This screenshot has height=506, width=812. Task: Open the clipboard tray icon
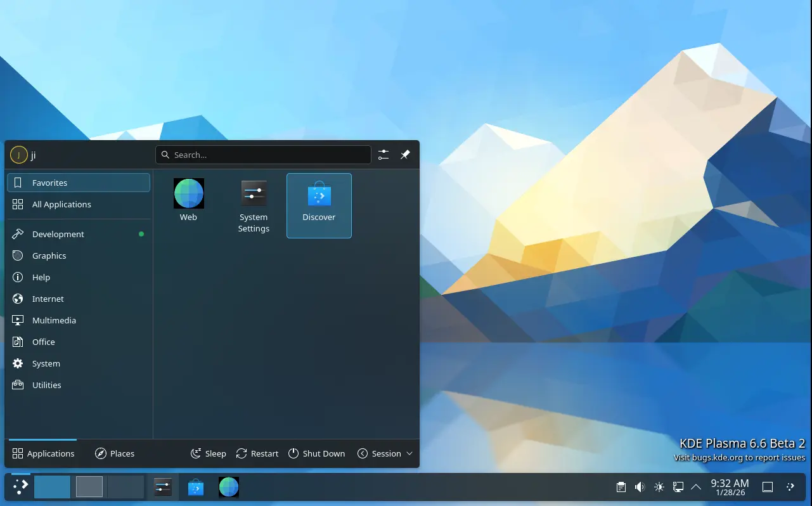[x=621, y=487]
